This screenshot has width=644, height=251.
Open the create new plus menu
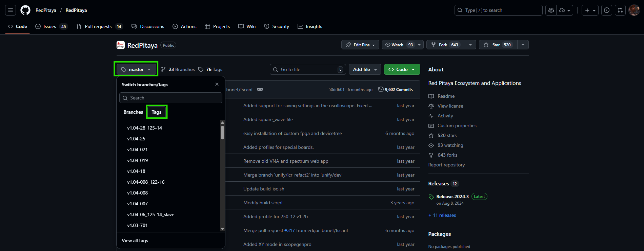590,10
